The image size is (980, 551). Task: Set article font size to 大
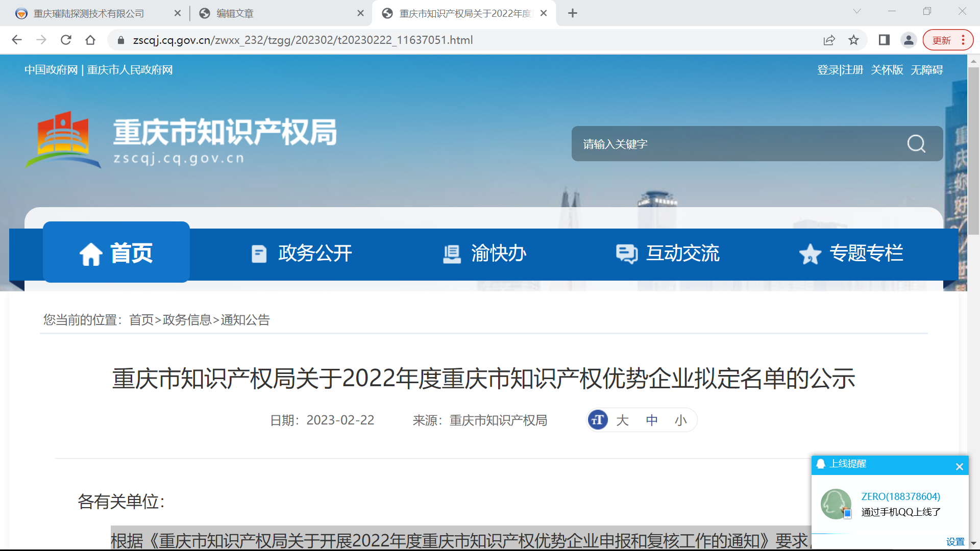pyautogui.click(x=622, y=420)
